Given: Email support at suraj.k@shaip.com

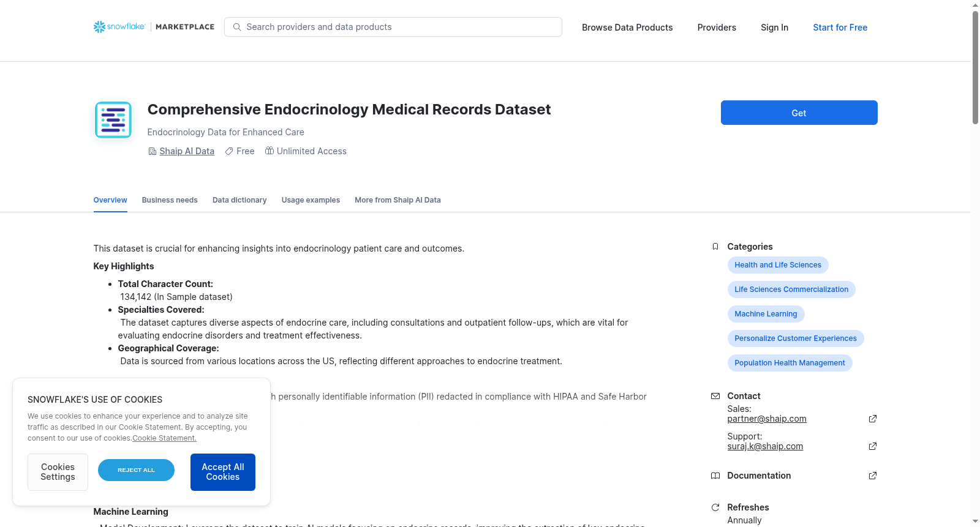Looking at the screenshot, I should 765,446.
